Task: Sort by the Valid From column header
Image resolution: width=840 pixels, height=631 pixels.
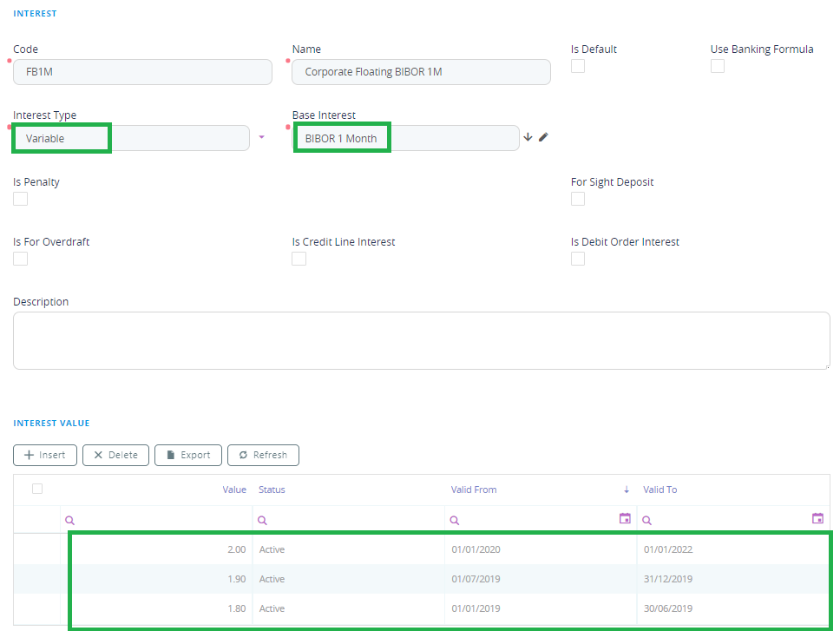Action: pos(474,490)
